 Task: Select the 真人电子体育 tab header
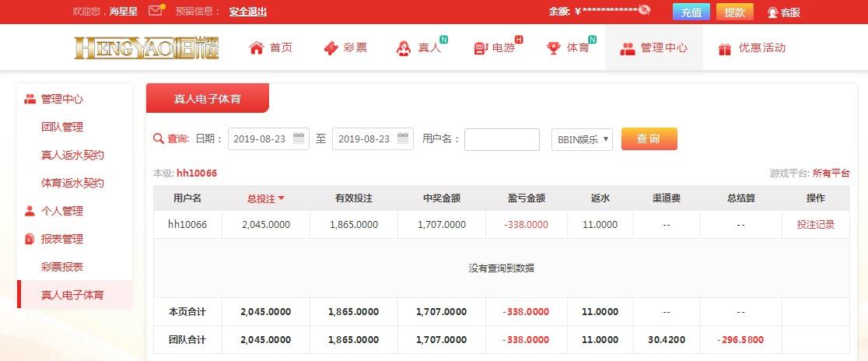208,99
